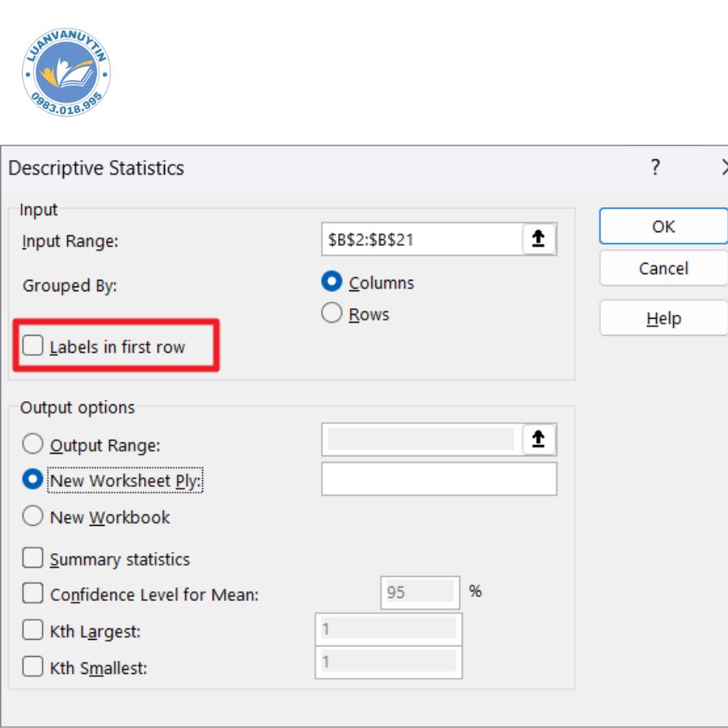This screenshot has width=728, height=728.
Task: Select New Worksheet Ply radio option
Action: click(x=33, y=480)
